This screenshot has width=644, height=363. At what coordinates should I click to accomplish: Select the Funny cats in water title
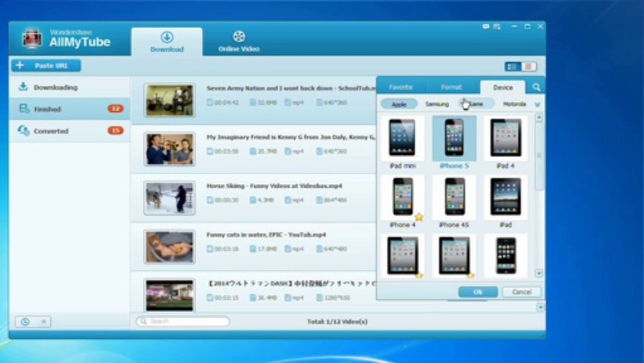[x=266, y=235]
